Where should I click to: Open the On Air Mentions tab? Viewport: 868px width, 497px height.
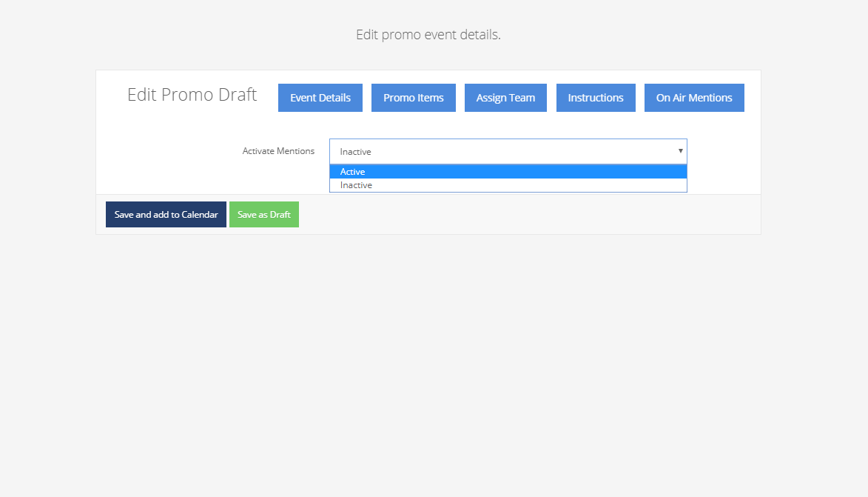(693, 98)
